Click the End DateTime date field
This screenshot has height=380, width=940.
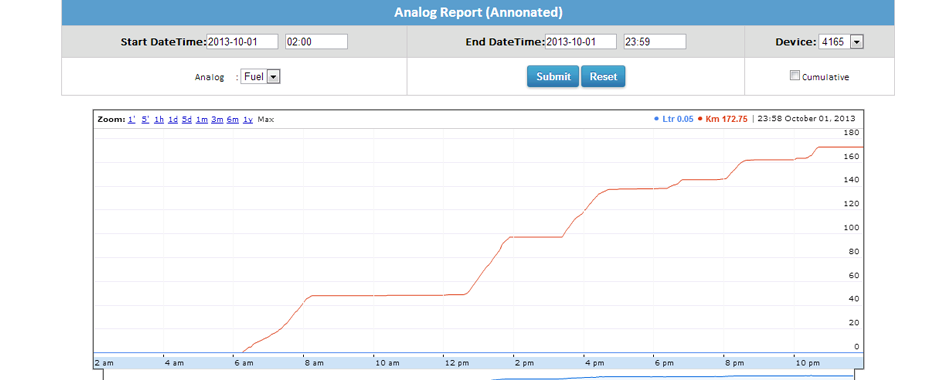[x=580, y=42]
